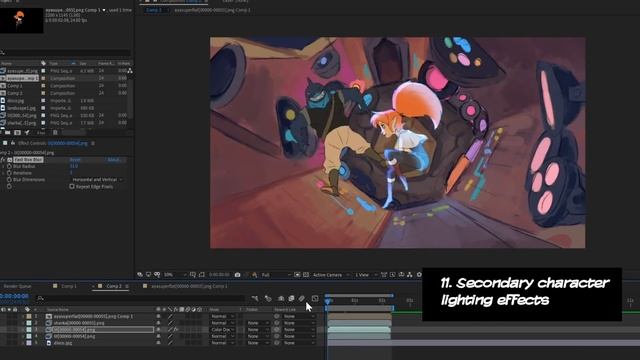Toggle transparency grid in viewer toolbar
The height and width of the screenshot is (360, 640).
[x=306, y=275]
